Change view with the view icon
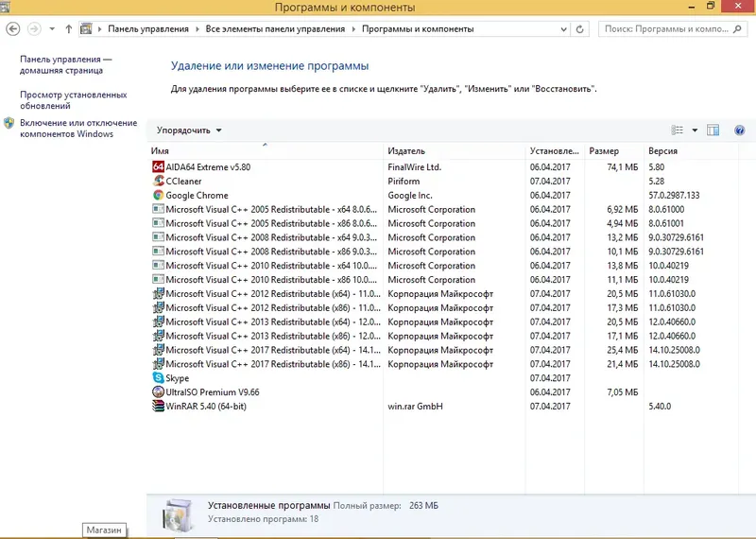The width and height of the screenshot is (756, 539). (678, 130)
